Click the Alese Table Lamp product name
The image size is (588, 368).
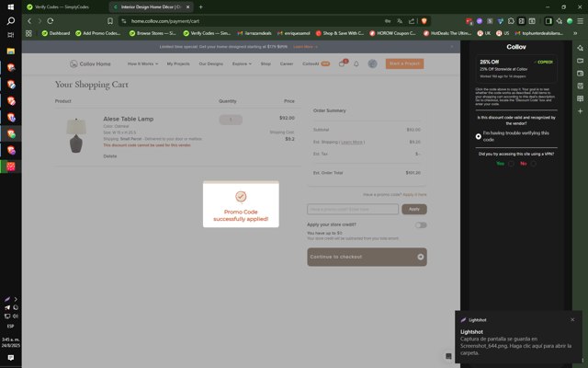(x=129, y=119)
